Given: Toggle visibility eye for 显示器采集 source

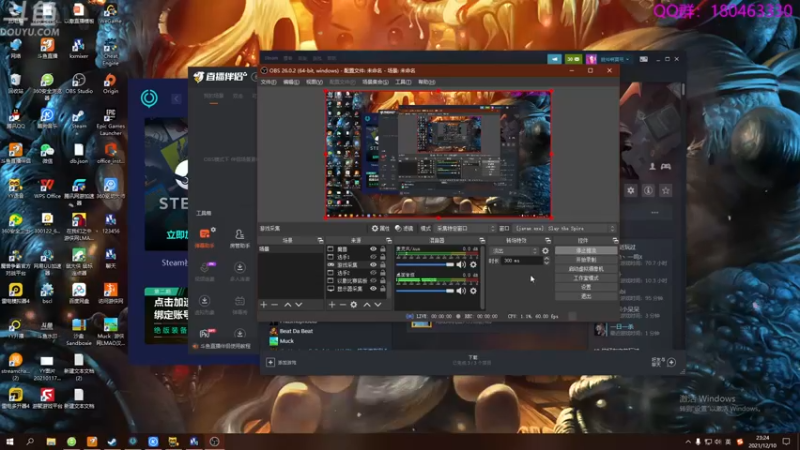Looking at the screenshot, I should pos(373,289).
